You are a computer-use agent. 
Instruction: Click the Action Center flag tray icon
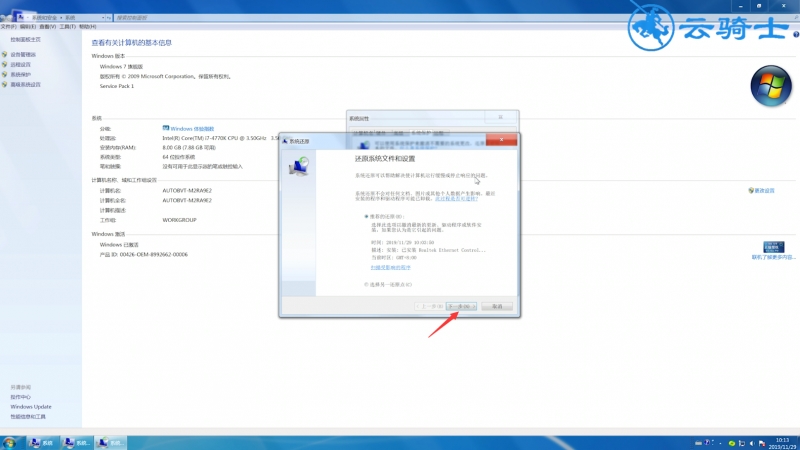pos(762,443)
